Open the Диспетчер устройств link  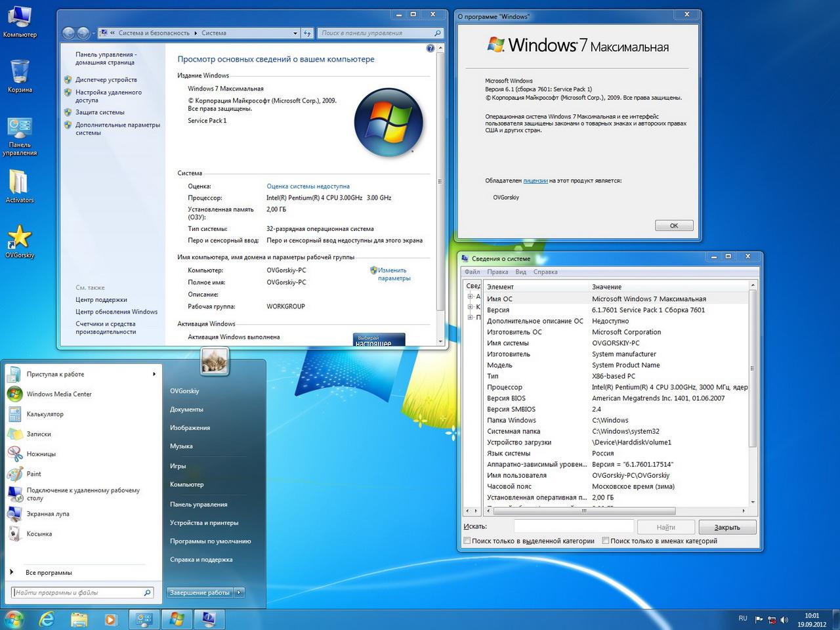coord(106,79)
